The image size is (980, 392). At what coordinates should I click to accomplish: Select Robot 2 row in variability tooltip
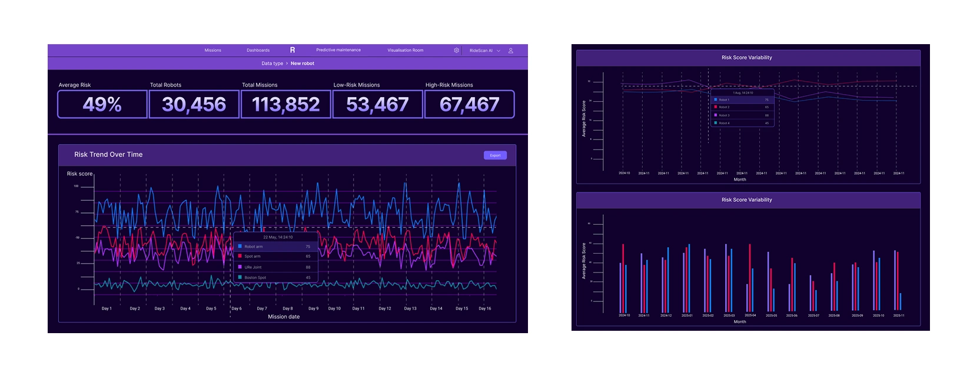[x=742, y=107]
